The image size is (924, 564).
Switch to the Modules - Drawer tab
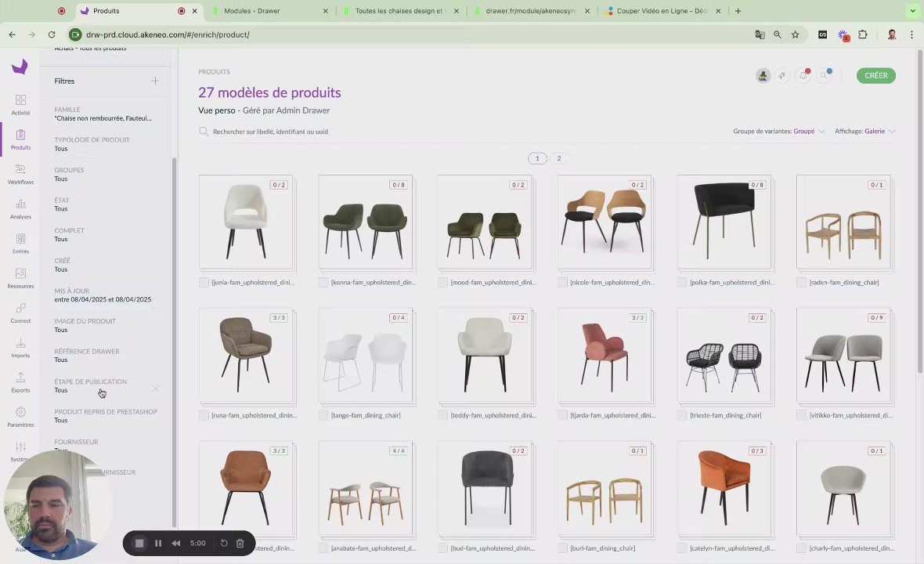[270, 11]
